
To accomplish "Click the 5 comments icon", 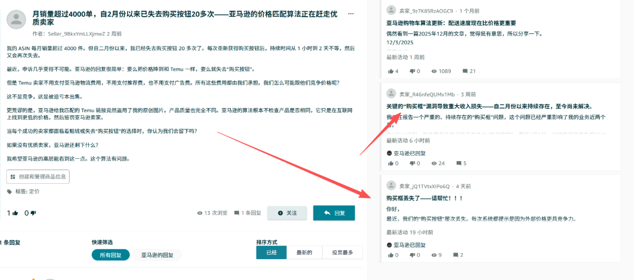I will 459,163.
